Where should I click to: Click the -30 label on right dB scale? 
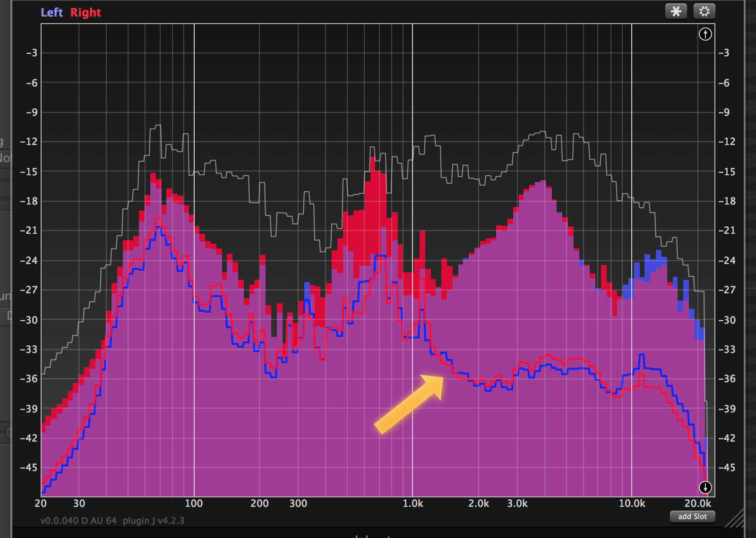727,320
